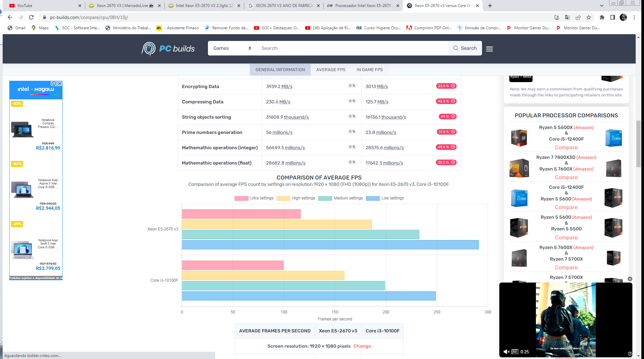Compare Ryzen 5 7600X and Ryzen 7 5700X

[x=566, y=268]
